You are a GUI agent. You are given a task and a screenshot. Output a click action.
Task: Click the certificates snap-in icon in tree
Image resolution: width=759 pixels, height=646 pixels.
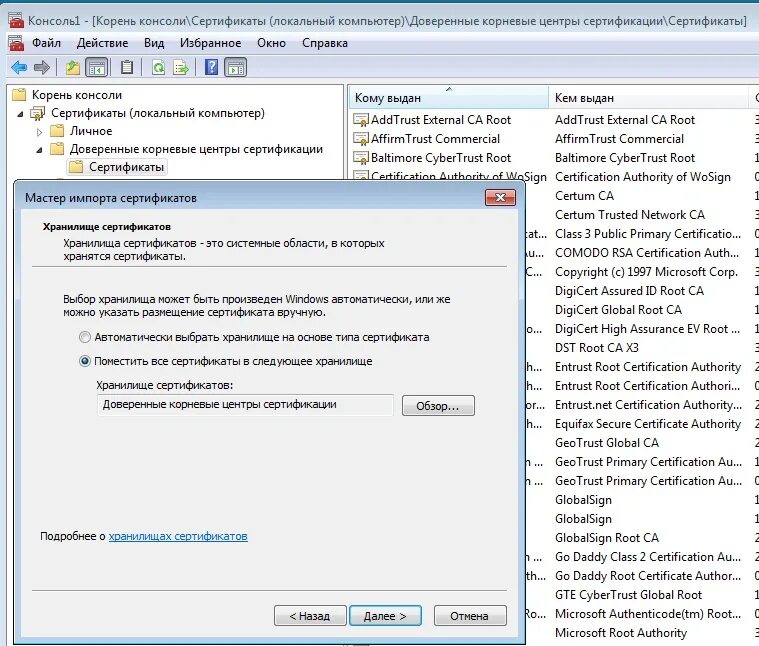click(x=37, y=113)
